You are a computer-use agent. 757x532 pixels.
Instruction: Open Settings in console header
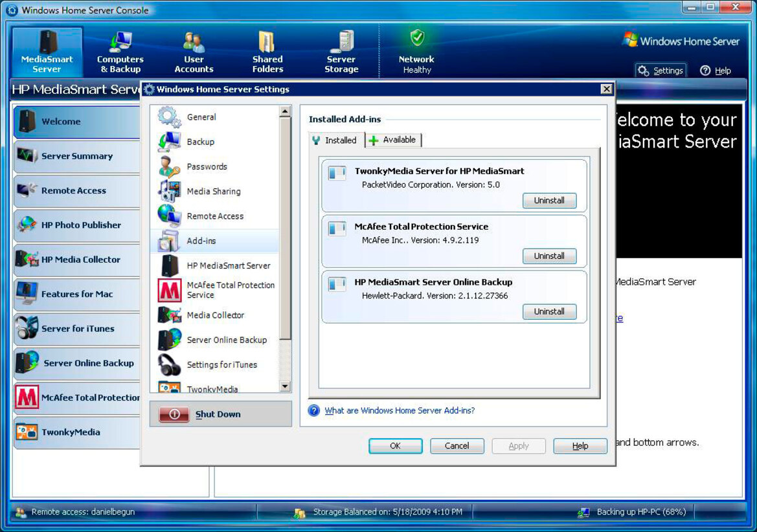coord(661,71)
